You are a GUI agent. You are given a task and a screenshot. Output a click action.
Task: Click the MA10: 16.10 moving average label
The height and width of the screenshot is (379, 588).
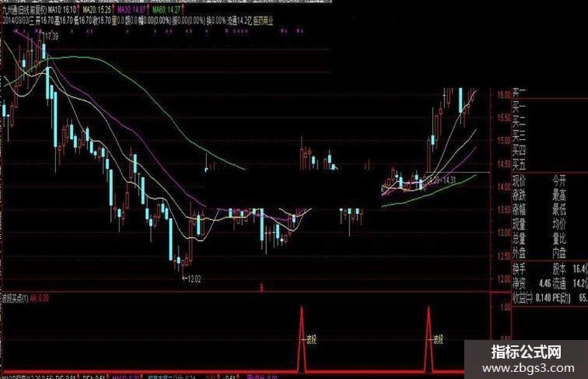(62, 9)
